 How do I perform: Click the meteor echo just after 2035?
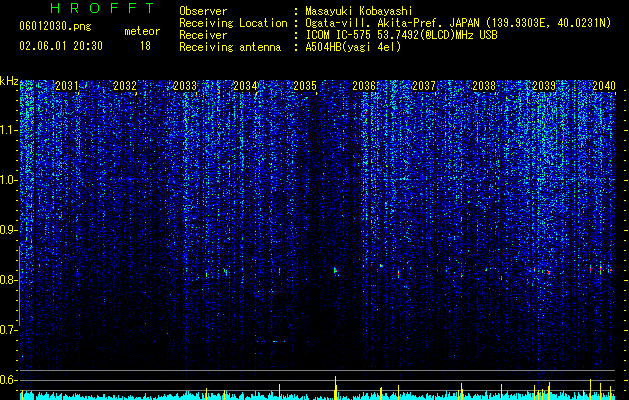[x=335, y=271]
